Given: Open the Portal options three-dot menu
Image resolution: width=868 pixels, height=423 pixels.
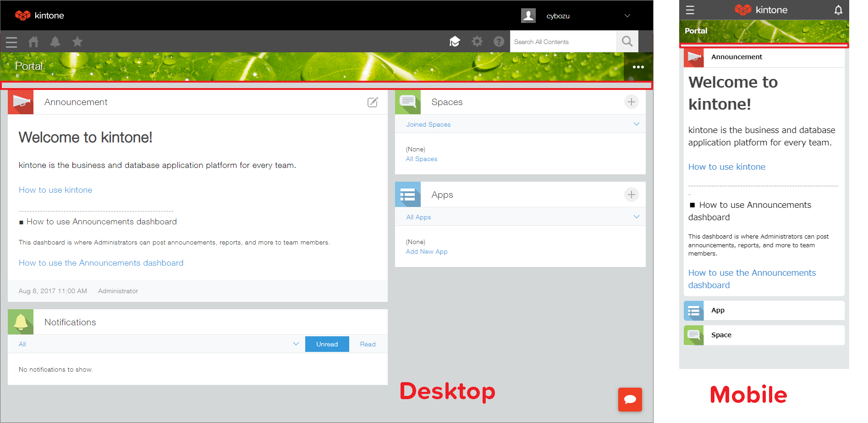Looking at the screenshot, I should (x=638, y=67).
